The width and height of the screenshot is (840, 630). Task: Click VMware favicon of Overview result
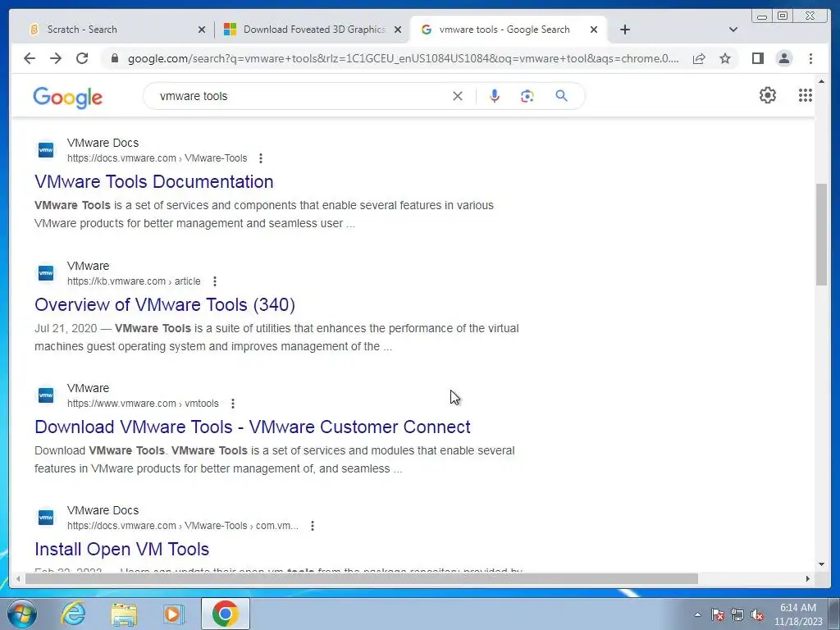[x=46, y=273]
